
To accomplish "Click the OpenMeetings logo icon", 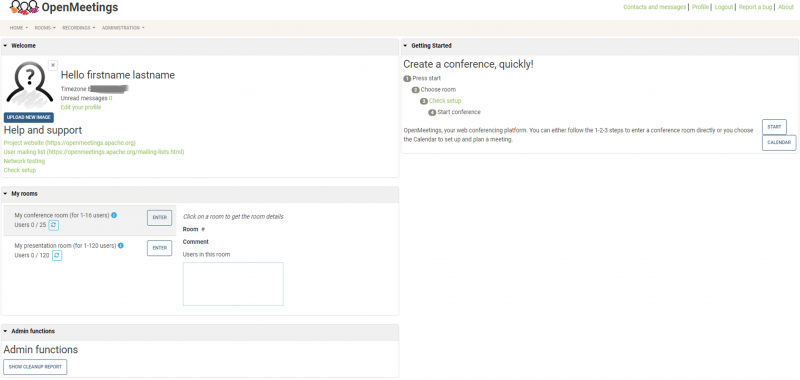I will pos(24,7).
